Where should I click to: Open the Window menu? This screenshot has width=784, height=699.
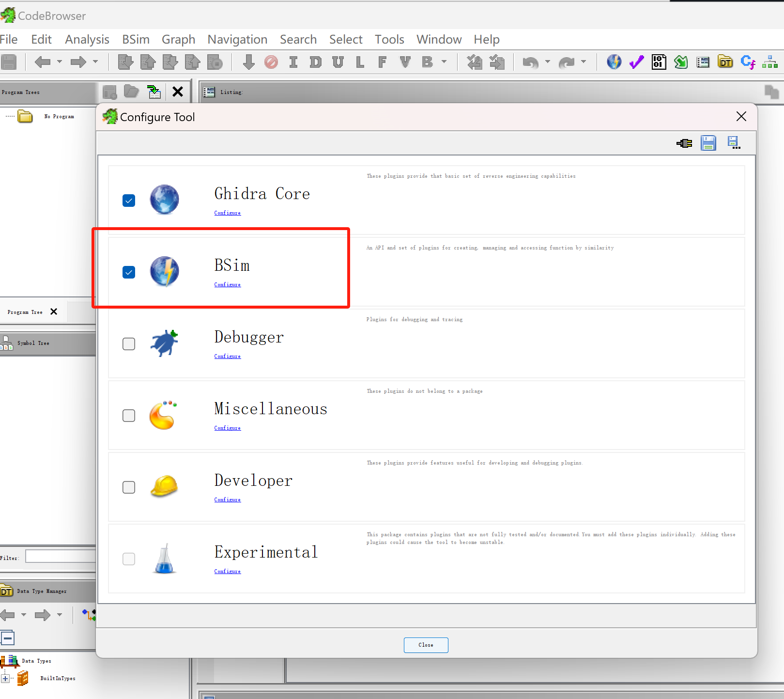tap(439, 39)
